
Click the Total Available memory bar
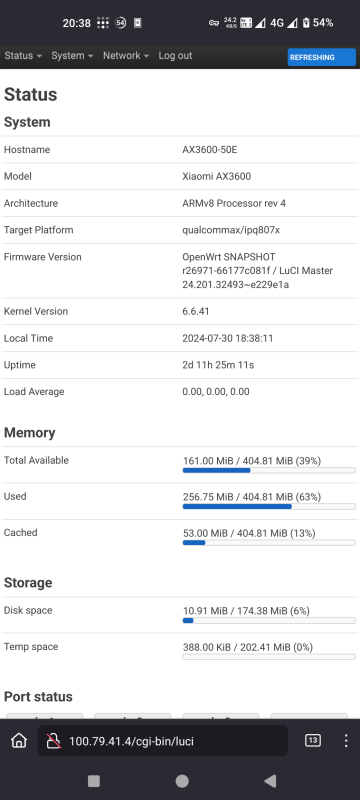coord(269,470)
